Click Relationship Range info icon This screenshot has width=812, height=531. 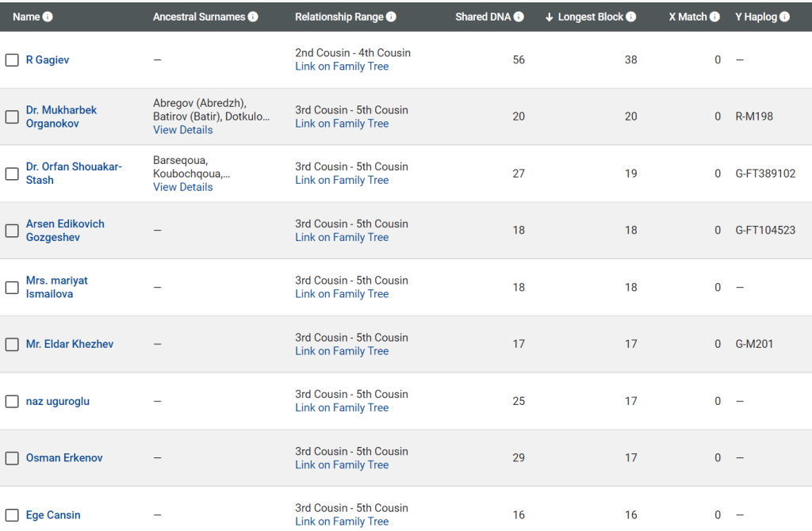[x=391, y=17]
